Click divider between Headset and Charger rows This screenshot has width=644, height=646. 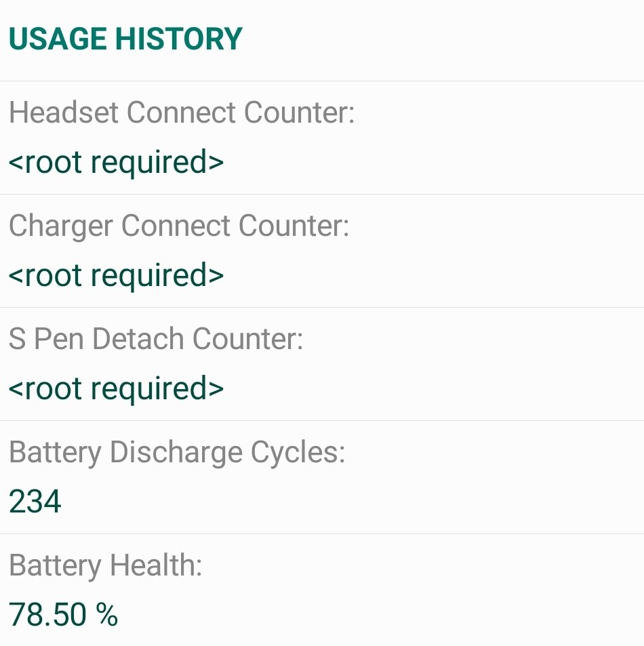(x=322, y=194)
